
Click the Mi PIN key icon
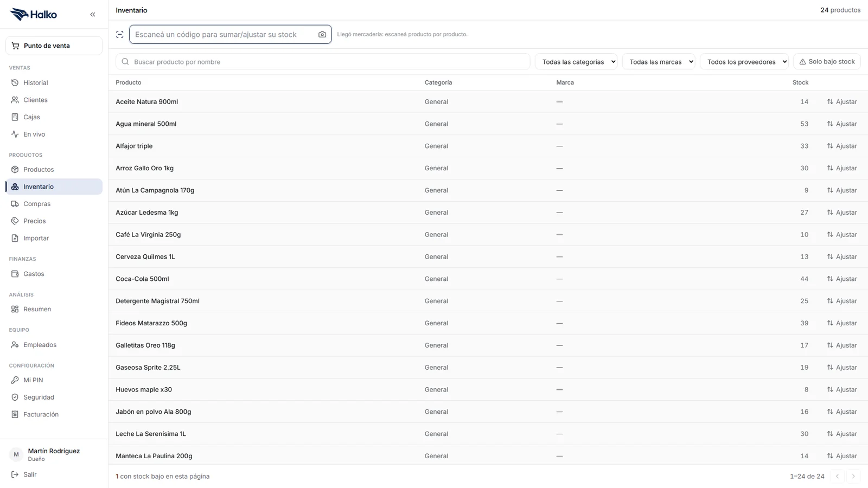point(15,380)
